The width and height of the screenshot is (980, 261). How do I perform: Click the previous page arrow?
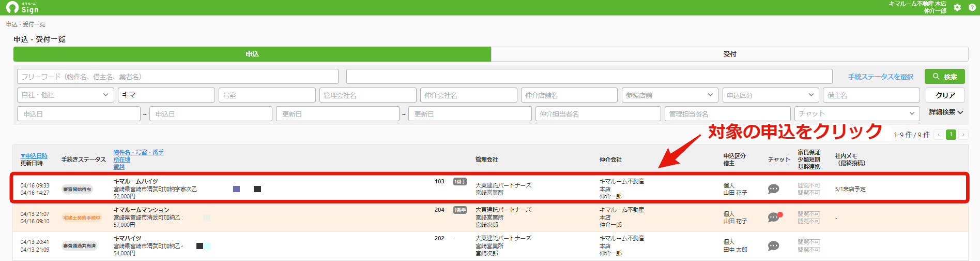[939, 135]
